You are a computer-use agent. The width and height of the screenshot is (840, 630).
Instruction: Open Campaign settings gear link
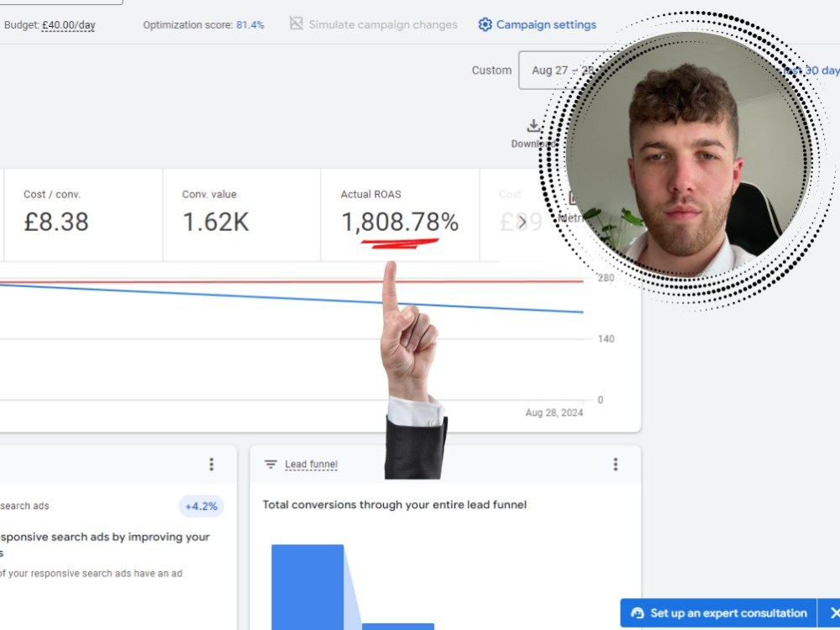(538, 24)
